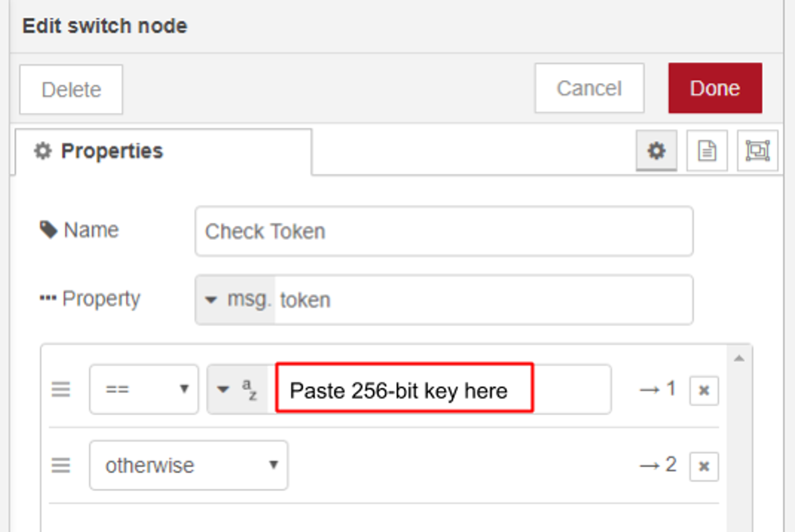Click the node settings gear icon
This screenshot has height=532, width=795.
tap(656, 151)
